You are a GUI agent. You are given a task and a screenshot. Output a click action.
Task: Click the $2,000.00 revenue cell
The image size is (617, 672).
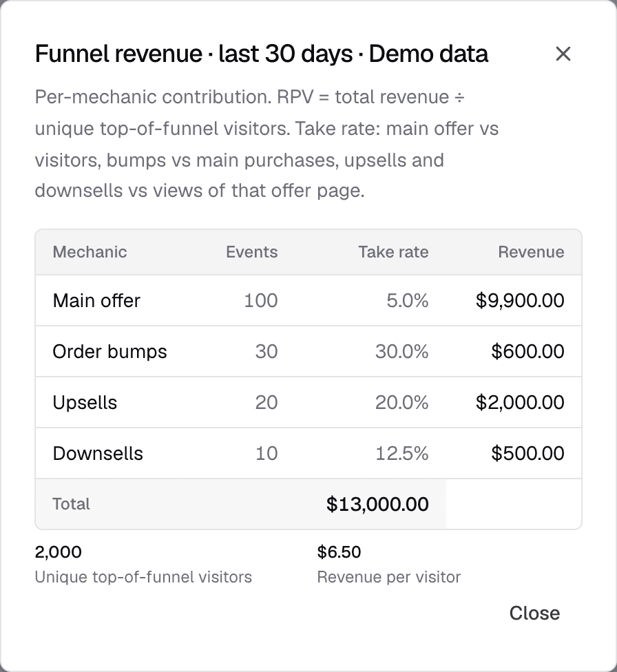click(x=520, y=402)
